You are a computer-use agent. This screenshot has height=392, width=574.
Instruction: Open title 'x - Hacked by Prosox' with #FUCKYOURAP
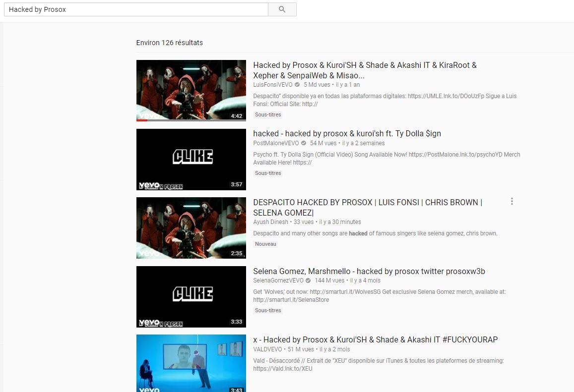pyautogui.click(x=375, y=339)
